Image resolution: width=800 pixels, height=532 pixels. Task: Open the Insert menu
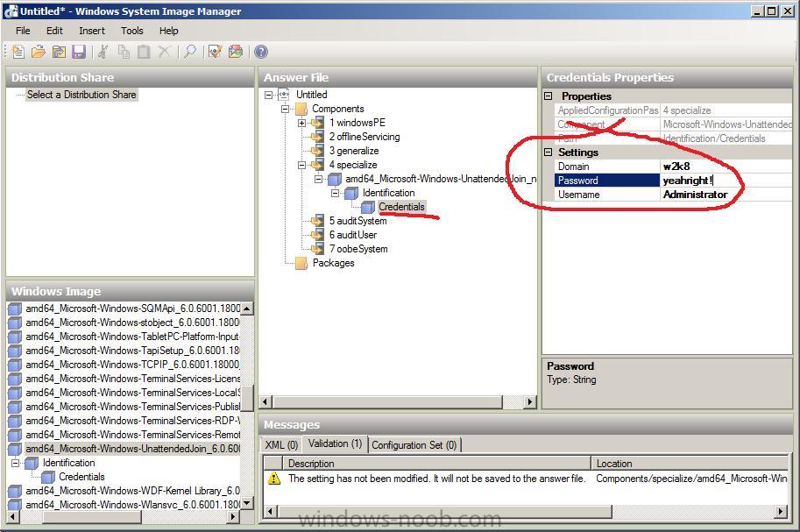[x=92, y=31]
